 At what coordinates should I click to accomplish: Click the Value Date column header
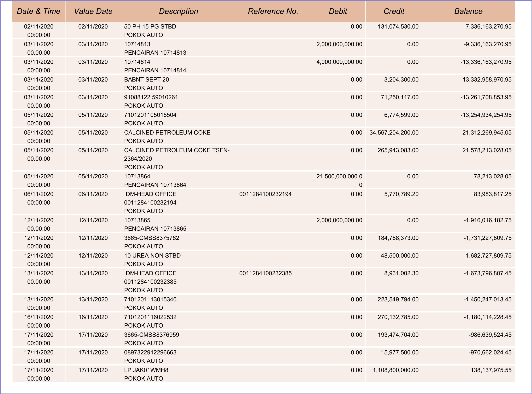(x=93, y=11)
